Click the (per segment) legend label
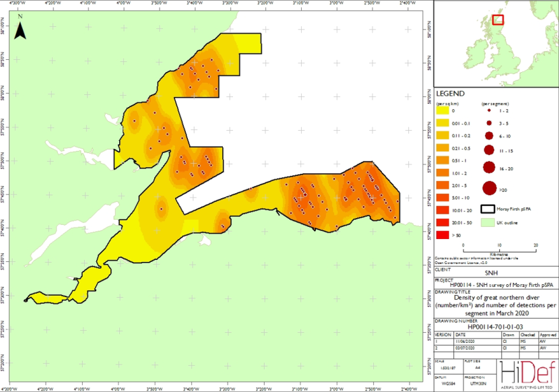Viewport: 559px width, 392px height. (495, 104)
